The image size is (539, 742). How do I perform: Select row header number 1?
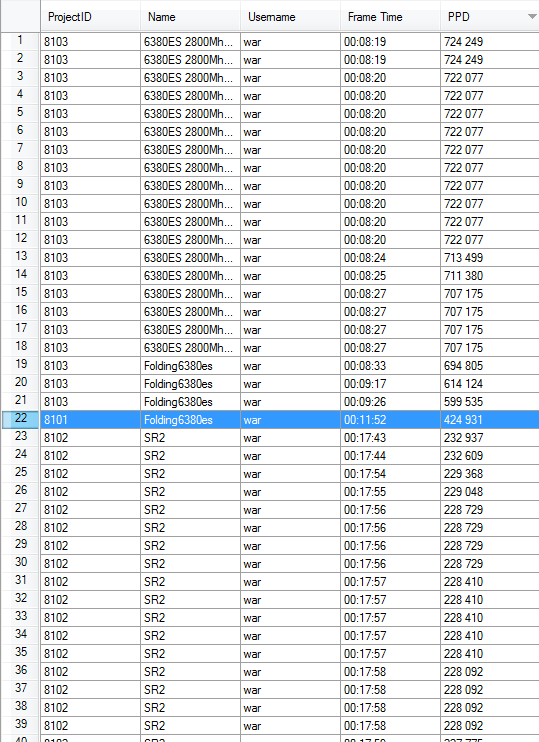(20, 41)
